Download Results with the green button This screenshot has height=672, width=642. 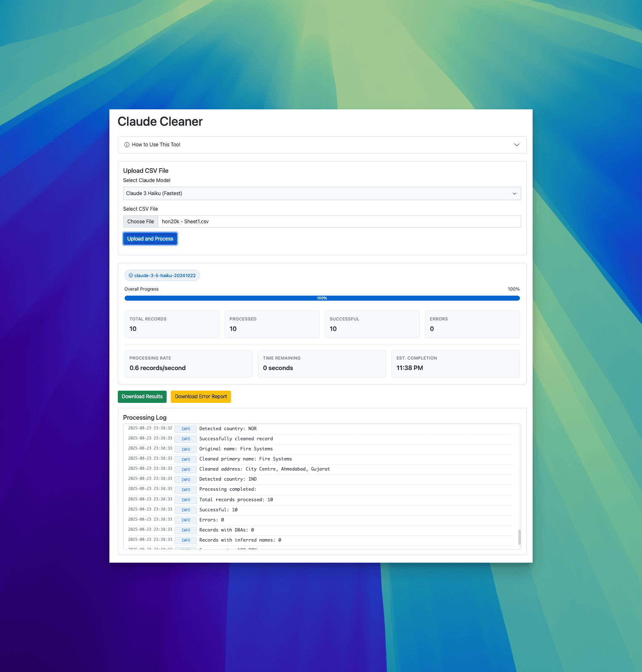tap(142, 397)
